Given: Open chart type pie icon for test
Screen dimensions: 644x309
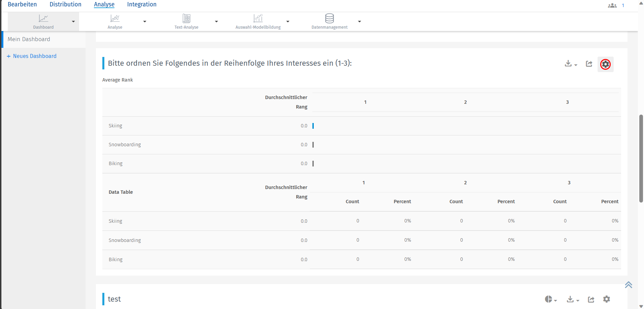Looking at the screenshot, I should click(549, 299).
